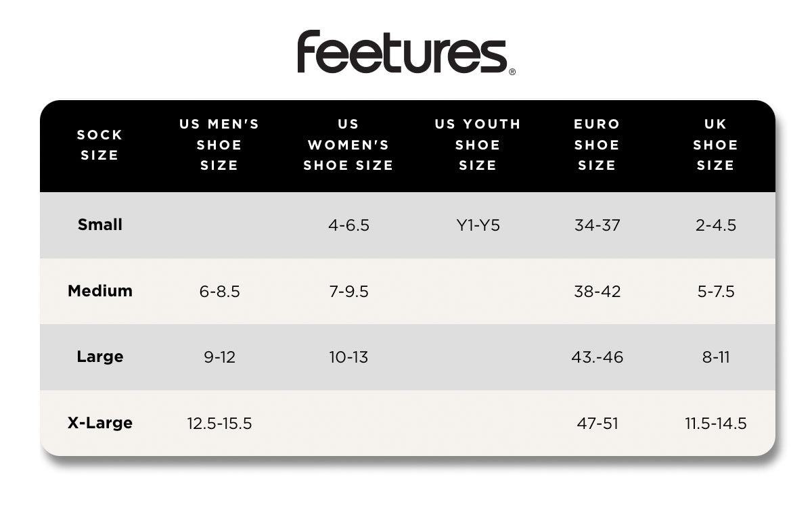The image size is (812, 523).
Task: Click the 6-8.5 men's size cell
Action: 220,292
